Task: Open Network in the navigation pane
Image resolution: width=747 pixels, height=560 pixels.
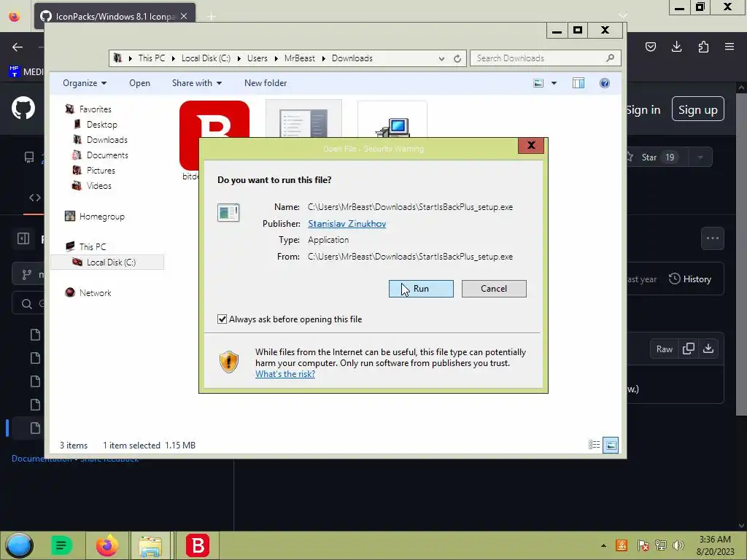Action: (95, 293)
